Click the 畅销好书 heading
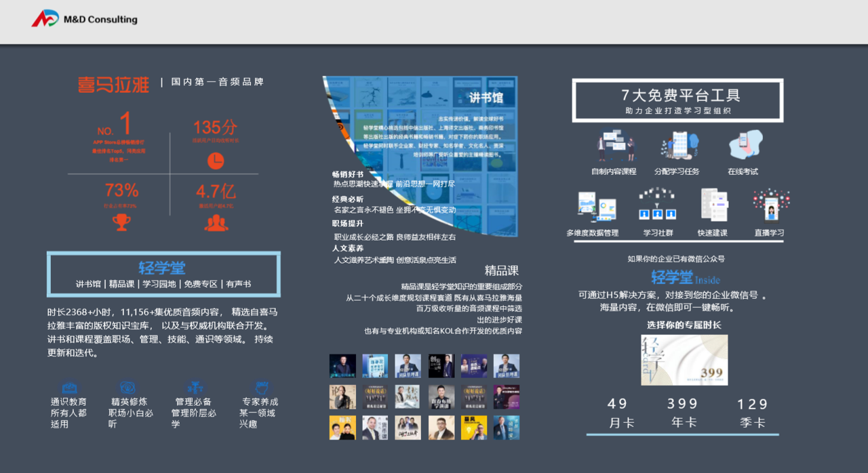 348,174
